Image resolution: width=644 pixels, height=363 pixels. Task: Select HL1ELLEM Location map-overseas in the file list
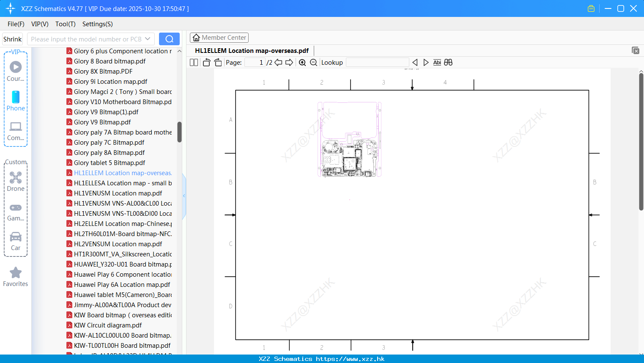pyautogui.click(x=119, y=173)
